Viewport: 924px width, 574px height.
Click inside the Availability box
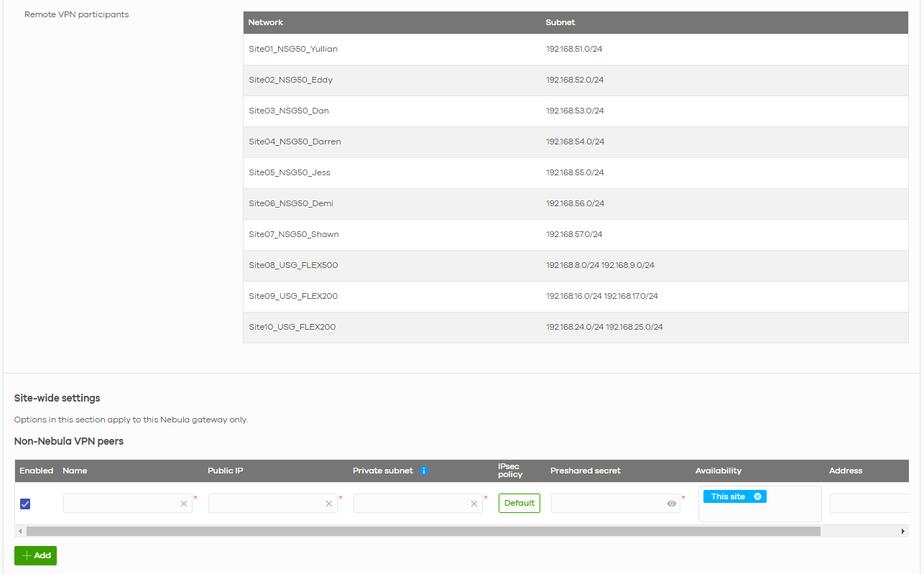(759, 504)
